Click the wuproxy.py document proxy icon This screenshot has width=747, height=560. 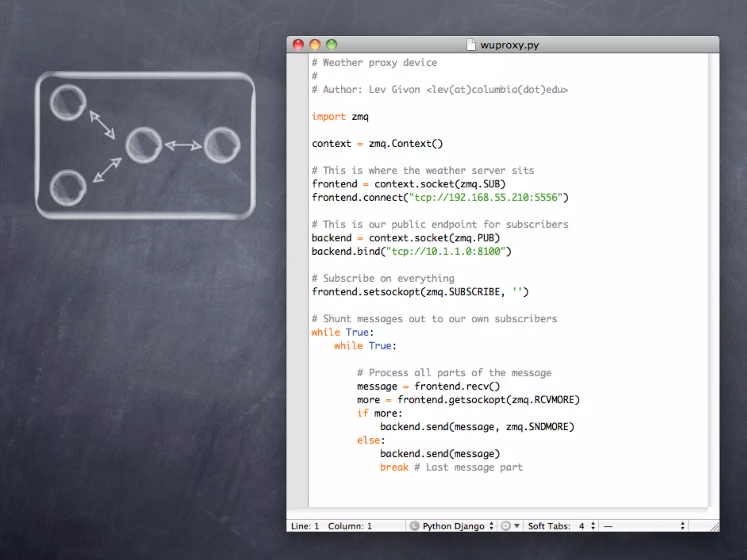pos(471,45)
